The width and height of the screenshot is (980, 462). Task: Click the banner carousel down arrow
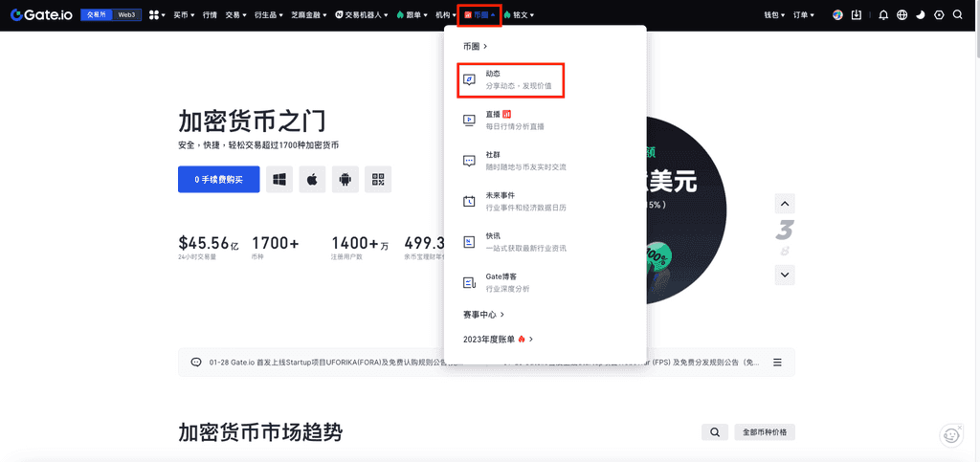coord(785,275)
